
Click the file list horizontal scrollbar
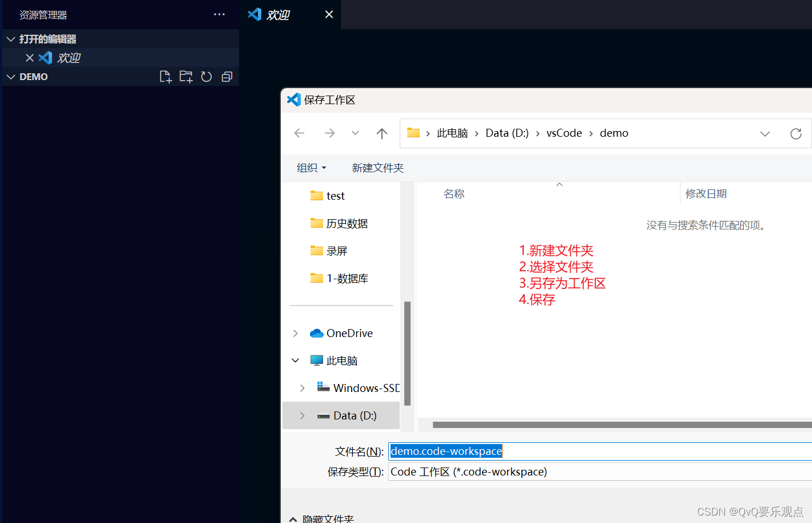[622, 425]
